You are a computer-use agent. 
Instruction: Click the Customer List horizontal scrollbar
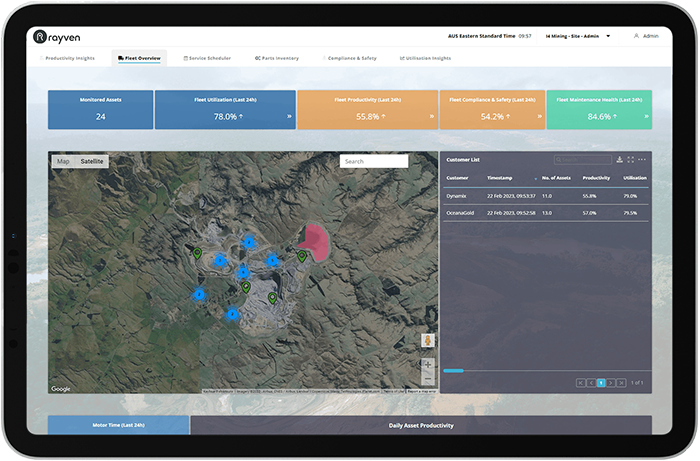tap(454, 371)
